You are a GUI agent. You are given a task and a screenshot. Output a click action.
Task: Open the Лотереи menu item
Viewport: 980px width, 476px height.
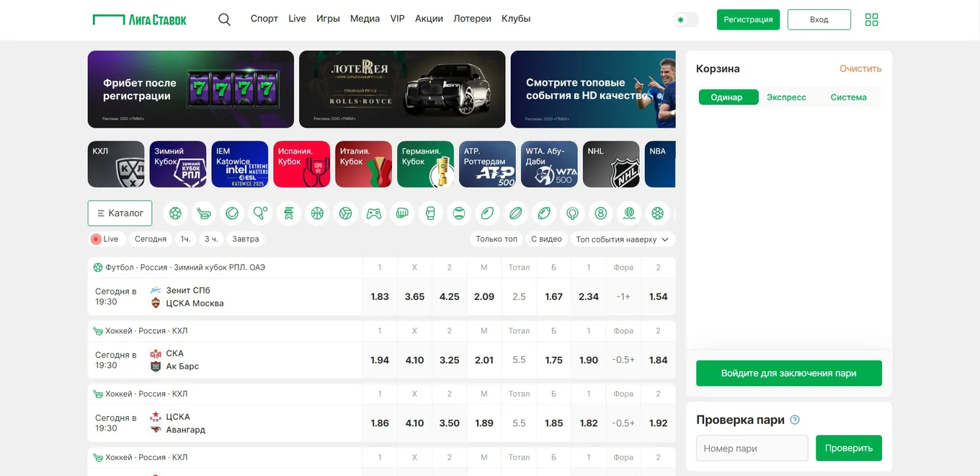tap(472, 19)
